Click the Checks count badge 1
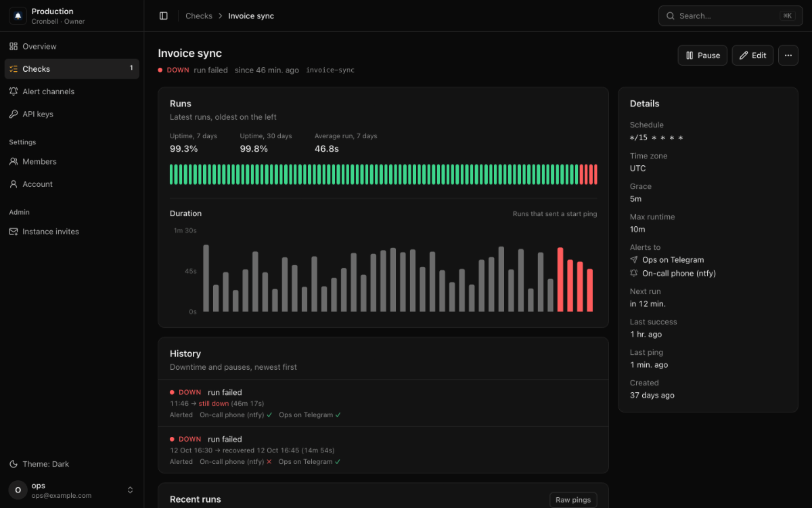812x508 pixels. 131,68
